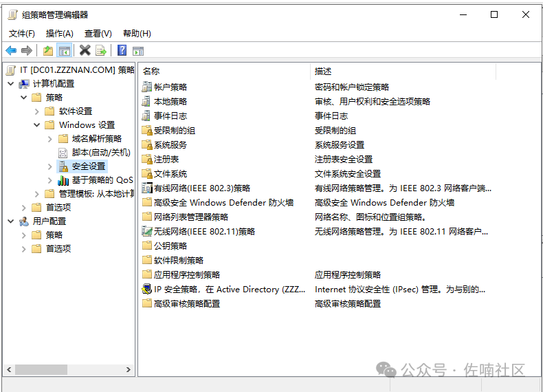Click description 文件系统安全设置

tap(348, 173)
